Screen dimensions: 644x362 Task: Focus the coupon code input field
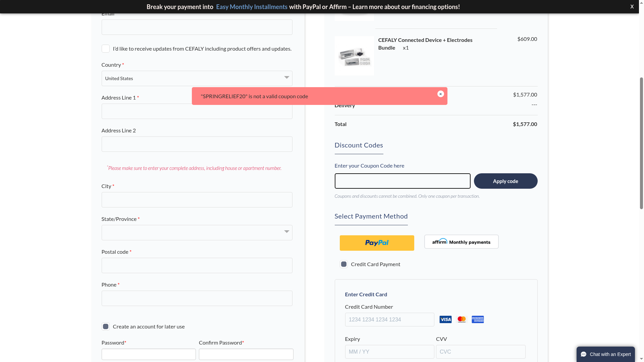402,181
